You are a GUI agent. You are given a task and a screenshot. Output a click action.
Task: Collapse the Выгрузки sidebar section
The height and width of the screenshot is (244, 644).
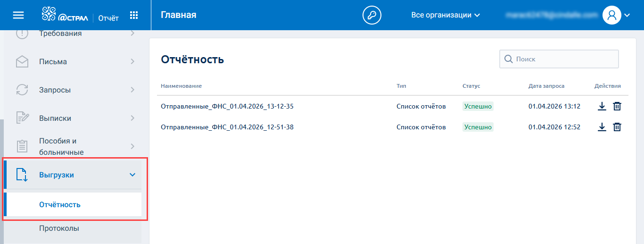[132, 175]
